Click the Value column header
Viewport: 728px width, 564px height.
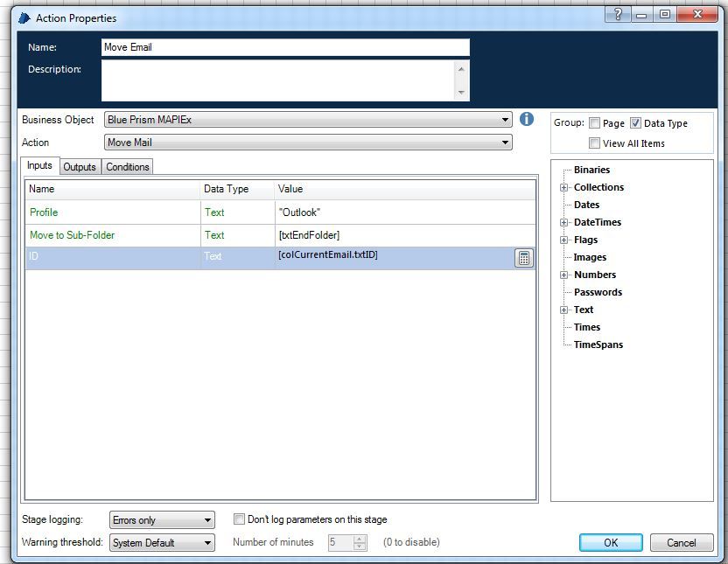point(405,189)
